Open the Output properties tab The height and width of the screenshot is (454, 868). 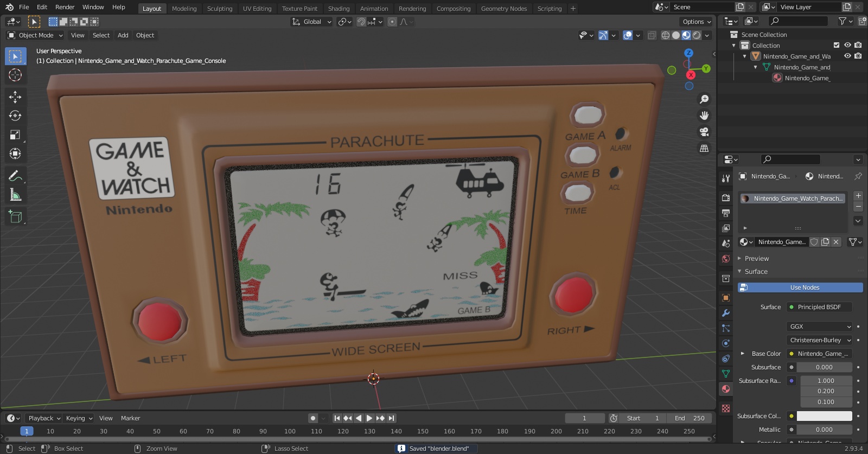coord(726,213)
